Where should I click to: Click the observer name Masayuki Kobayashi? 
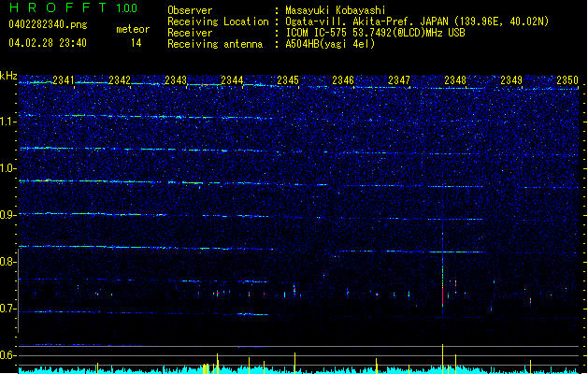(336, 10)
